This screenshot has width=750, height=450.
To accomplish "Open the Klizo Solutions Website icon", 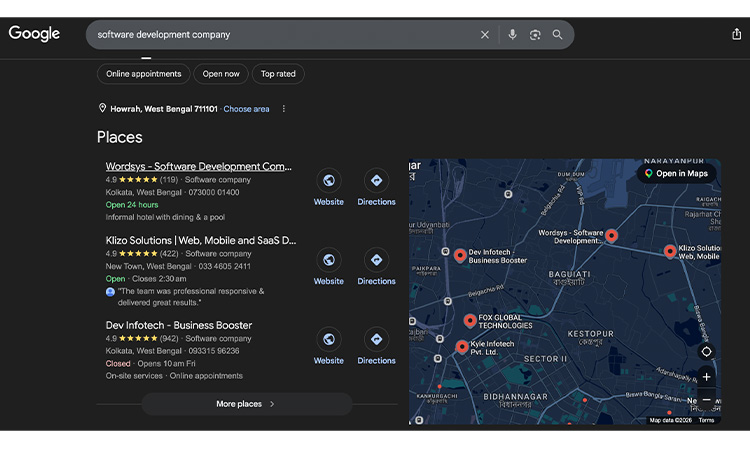I will coord(329,260).
